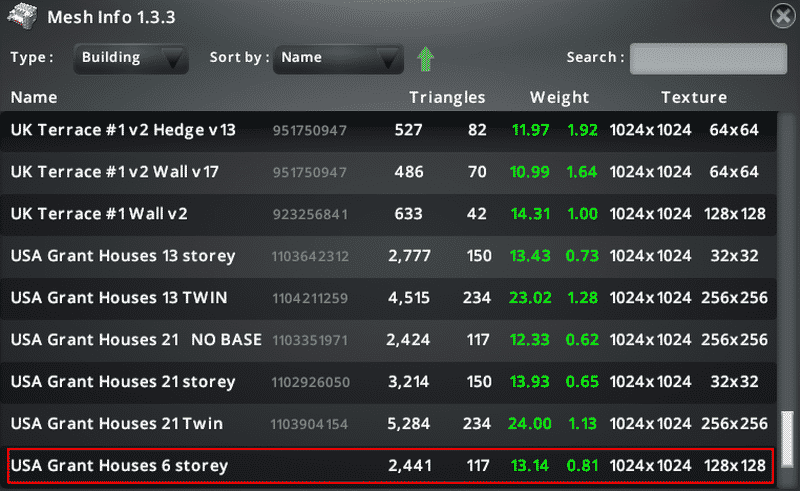Viewport: 800px width, 491px height.
Task: Click the Texture column header
Action: coord(693,98)
